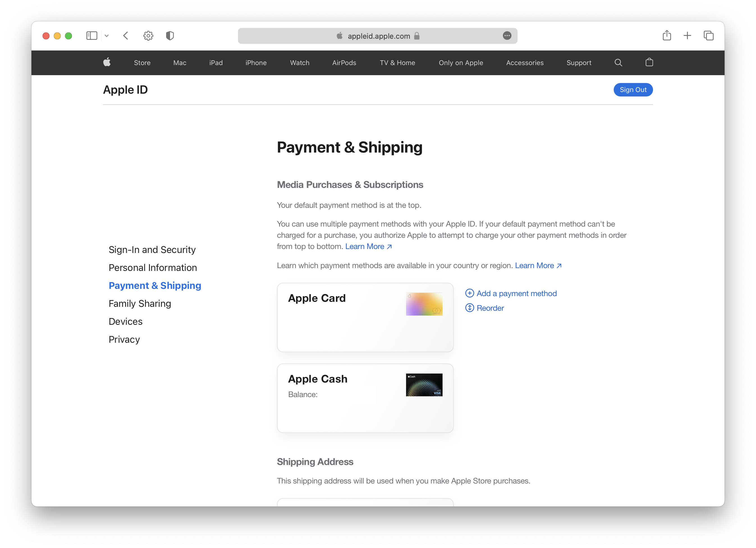The height and width of the screenshot is (548, 756).
Task: Open the Store menu item
Action: 142,63
